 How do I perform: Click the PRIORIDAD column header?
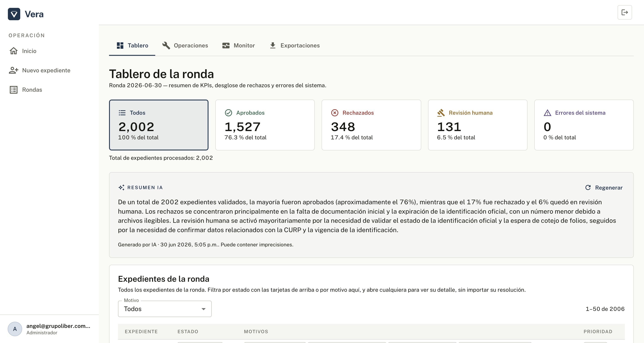(x=598, y=332)
